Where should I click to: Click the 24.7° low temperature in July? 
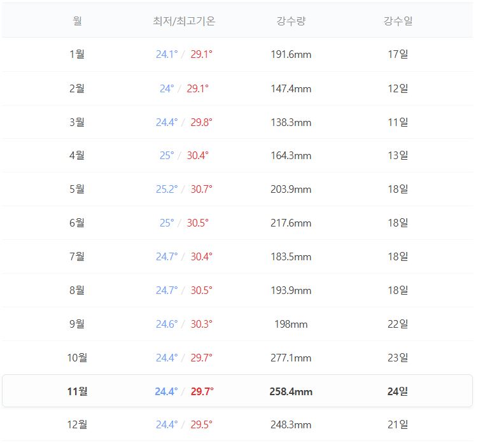[x=167, y=256]
